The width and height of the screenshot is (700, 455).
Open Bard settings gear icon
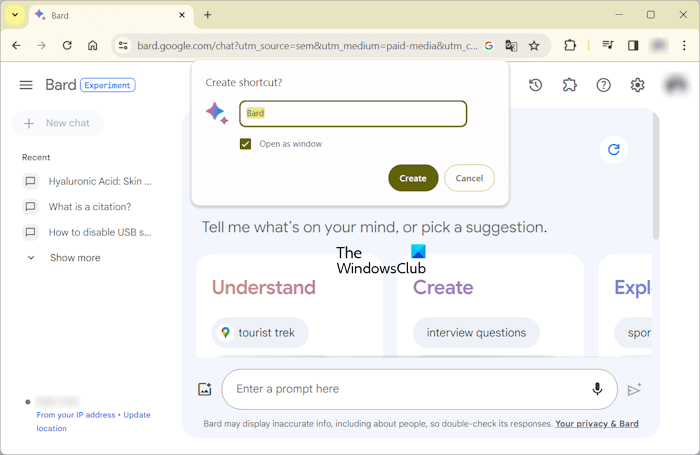(x=638, y=85)
